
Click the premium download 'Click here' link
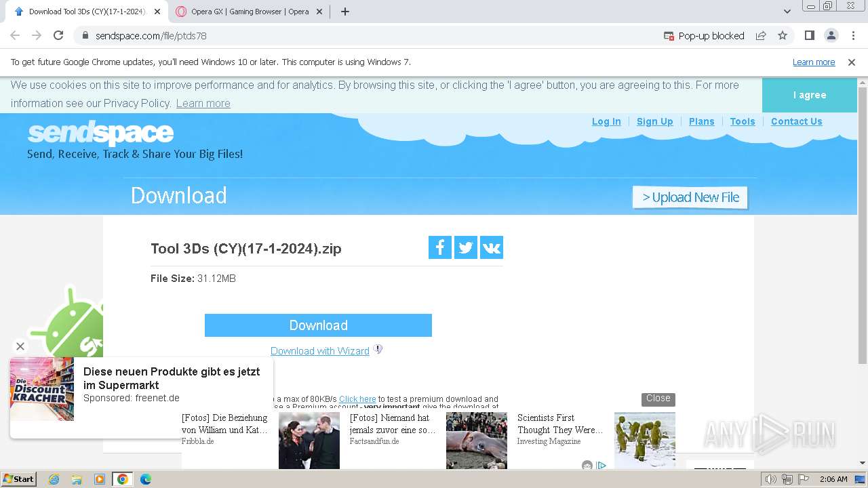pos(357,399)
